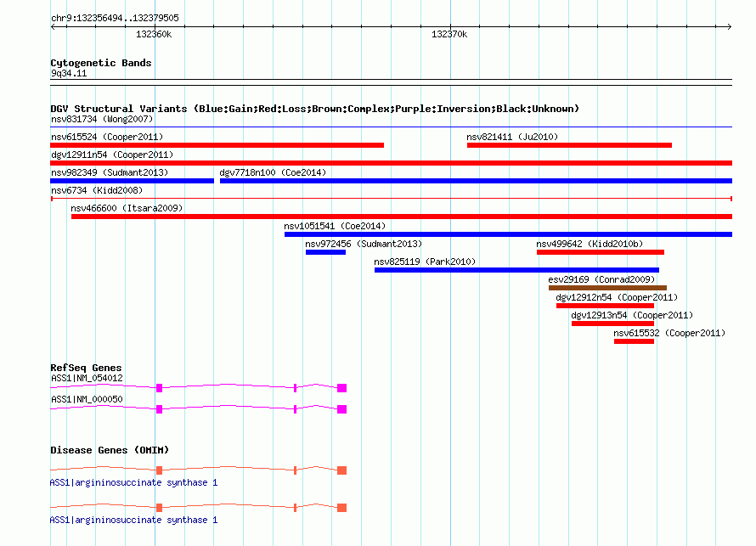Click the nsv1051541 (Coe2014) label
The height and width of the screenshot is (546, 756).
click(x=335, y=226)
